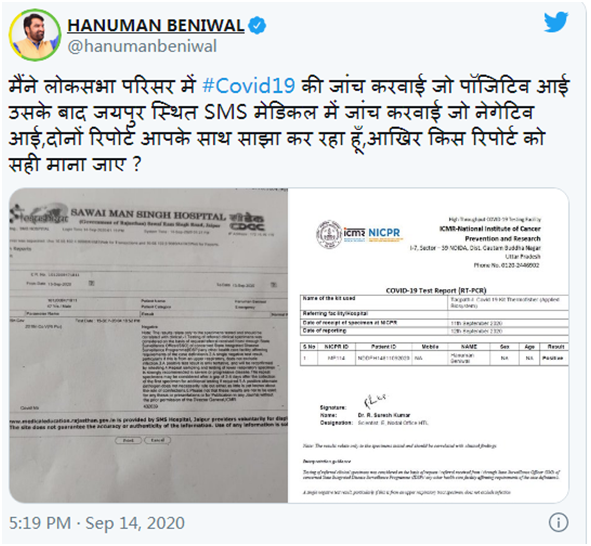Click the To Date calendar icon
Screen dimensions: 591x546
pos(274,285)
